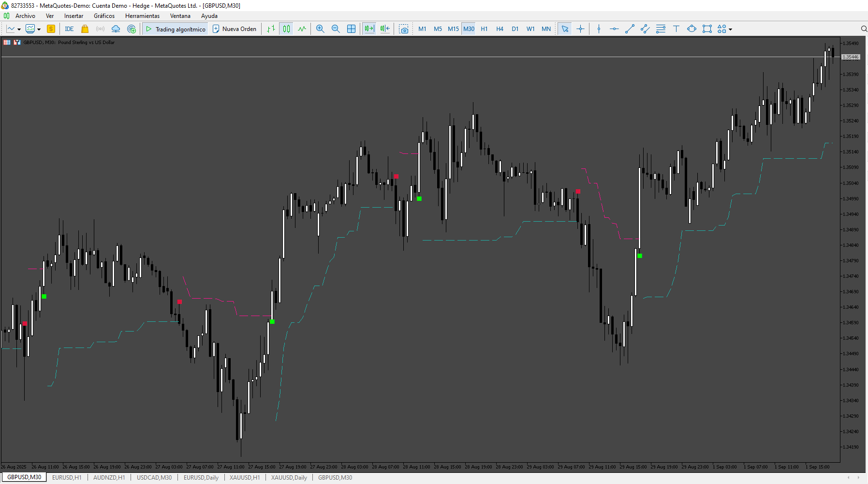Click the one-click trading panel icon

click(17, 43)
